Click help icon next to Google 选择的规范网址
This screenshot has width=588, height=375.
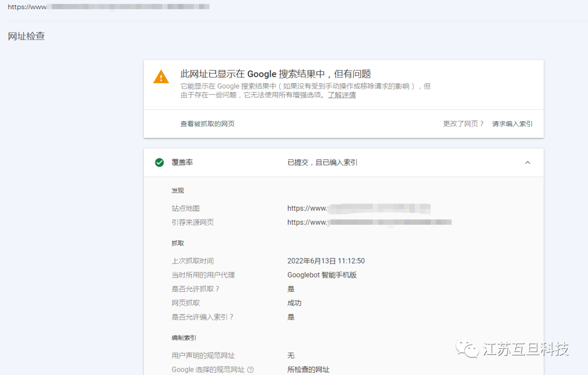(250, 370)
